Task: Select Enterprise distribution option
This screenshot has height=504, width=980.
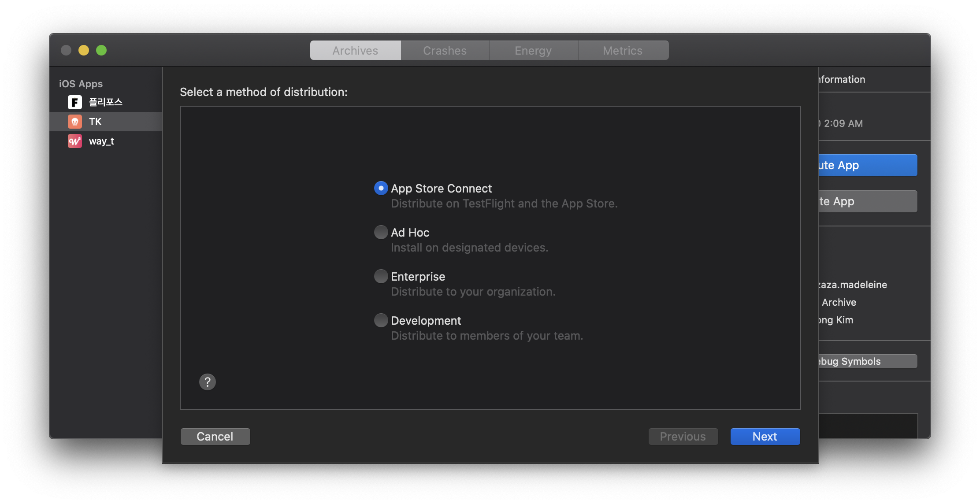Action: pos(381,276)
